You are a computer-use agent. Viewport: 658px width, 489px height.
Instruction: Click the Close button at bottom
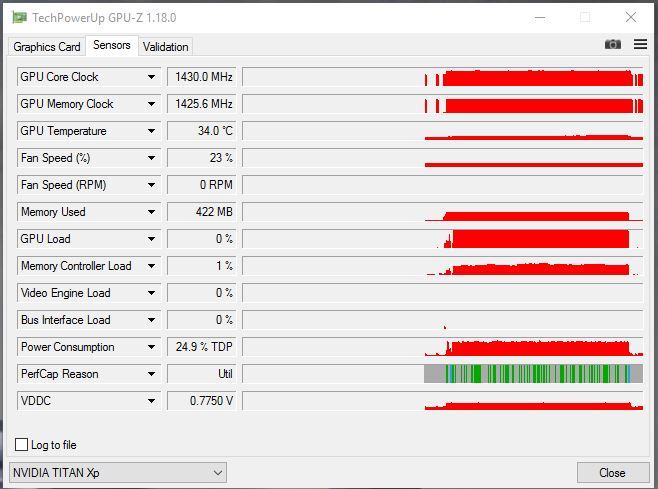click(x=613, y=473)
